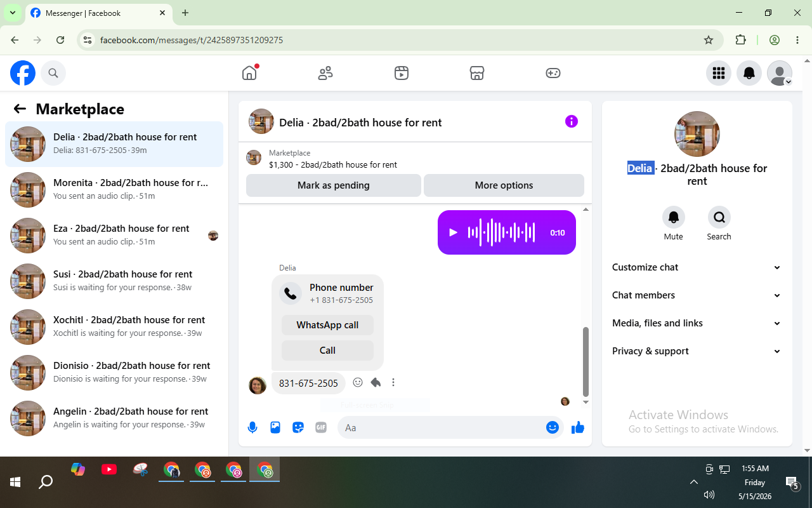
Task: Click More options button
Action: 504,185
